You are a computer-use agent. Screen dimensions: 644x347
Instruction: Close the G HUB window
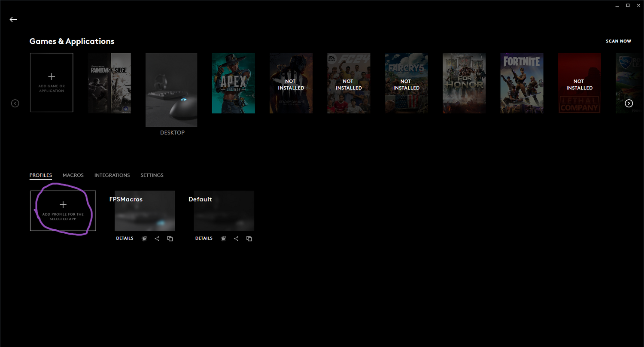[638, 6]
